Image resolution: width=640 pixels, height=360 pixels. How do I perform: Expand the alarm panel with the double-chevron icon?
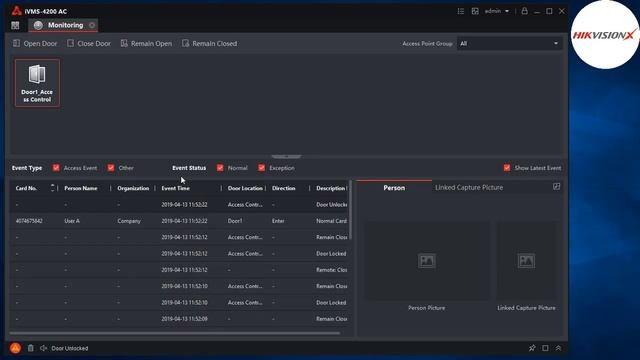(x=558, y=348)
